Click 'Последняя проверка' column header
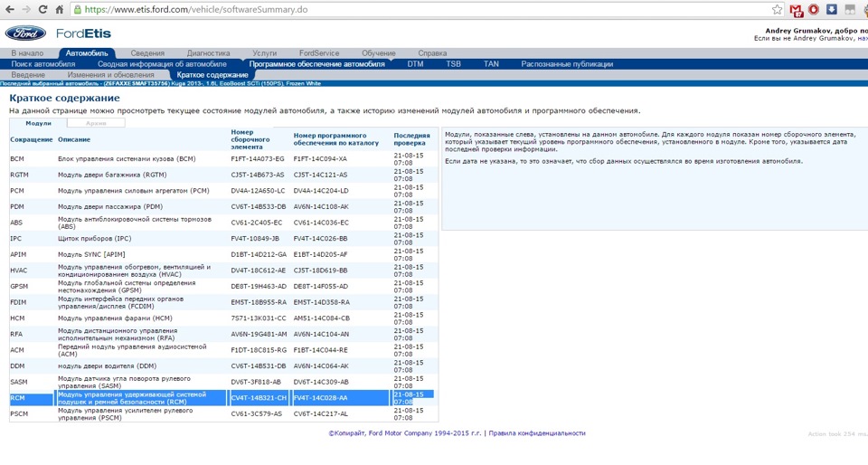 412,139
